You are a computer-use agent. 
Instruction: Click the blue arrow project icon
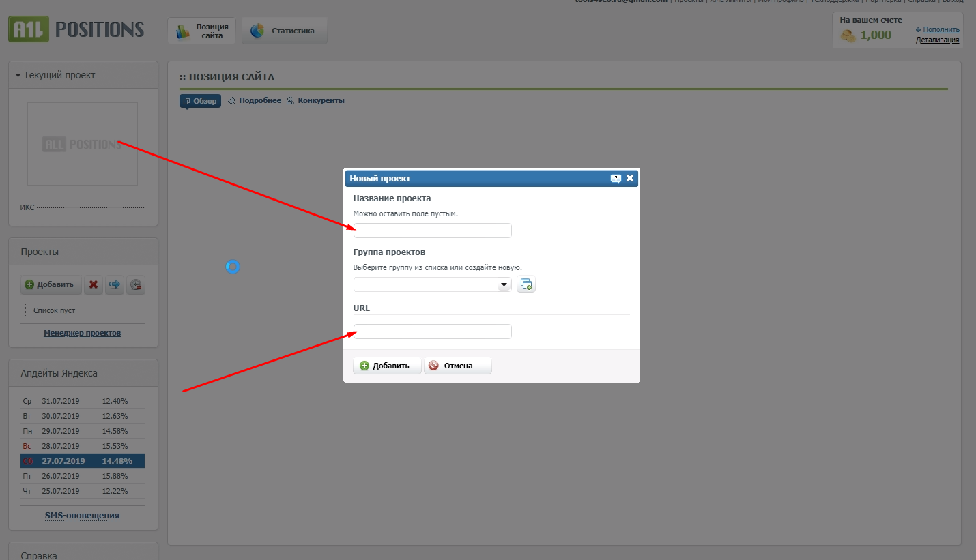[115, 284]
